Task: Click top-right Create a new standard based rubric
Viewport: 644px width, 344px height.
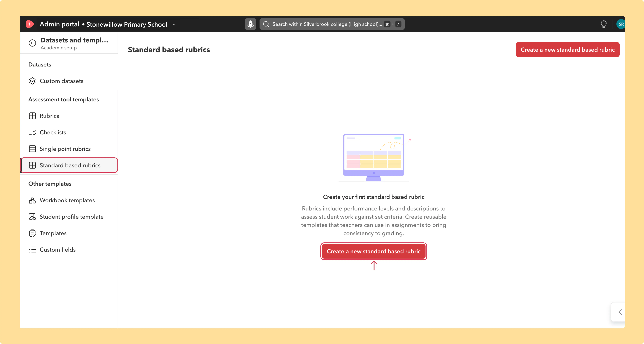Action: 568,50
